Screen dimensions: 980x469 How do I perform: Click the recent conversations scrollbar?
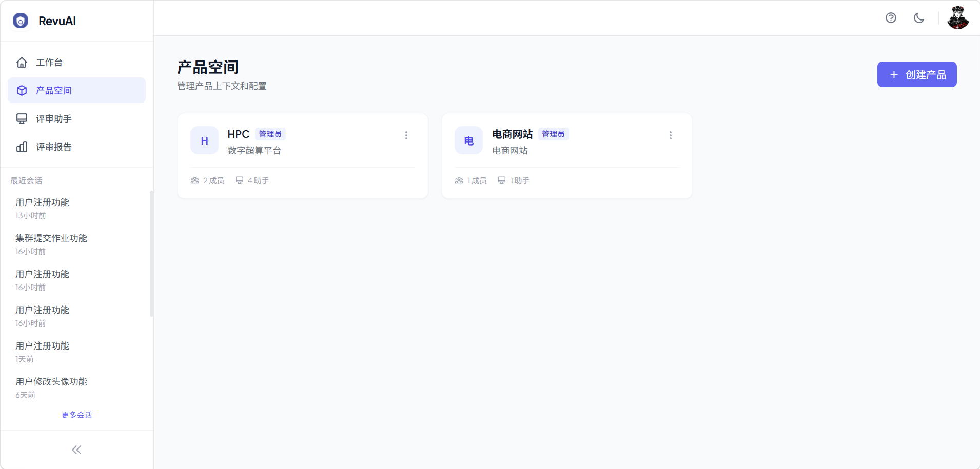click(x=151, y=254)
